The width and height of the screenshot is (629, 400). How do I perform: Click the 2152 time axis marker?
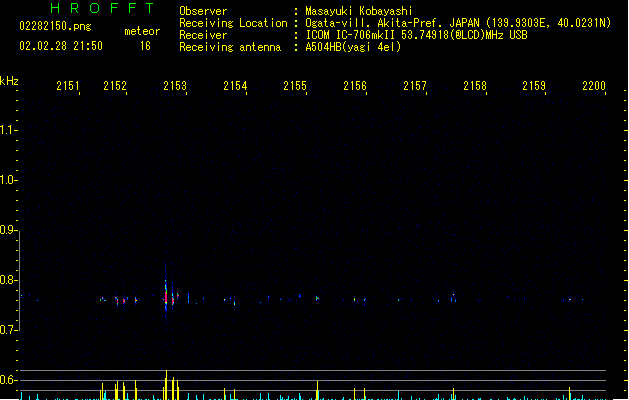point(115,86)
